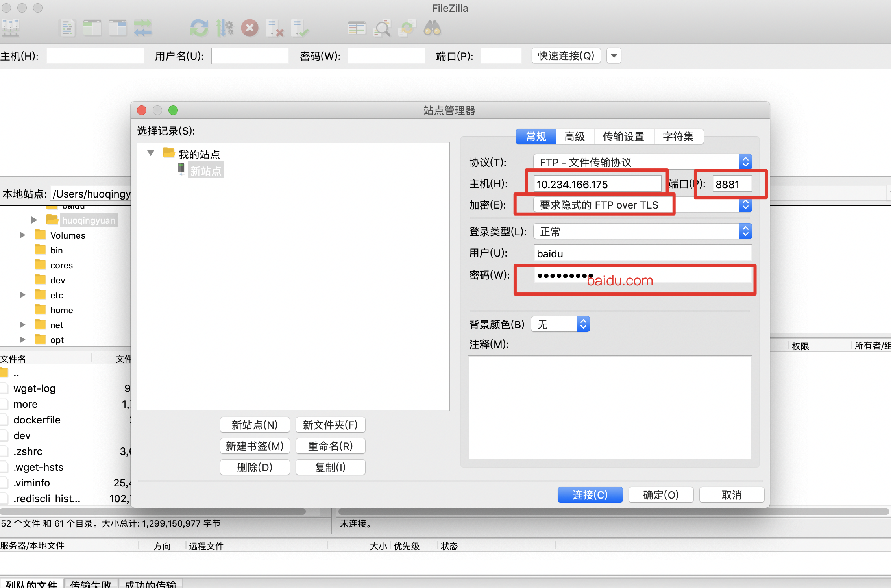The image size is (891, 588).
Task: Click the 连接(C) button
Action: (590, 495)
